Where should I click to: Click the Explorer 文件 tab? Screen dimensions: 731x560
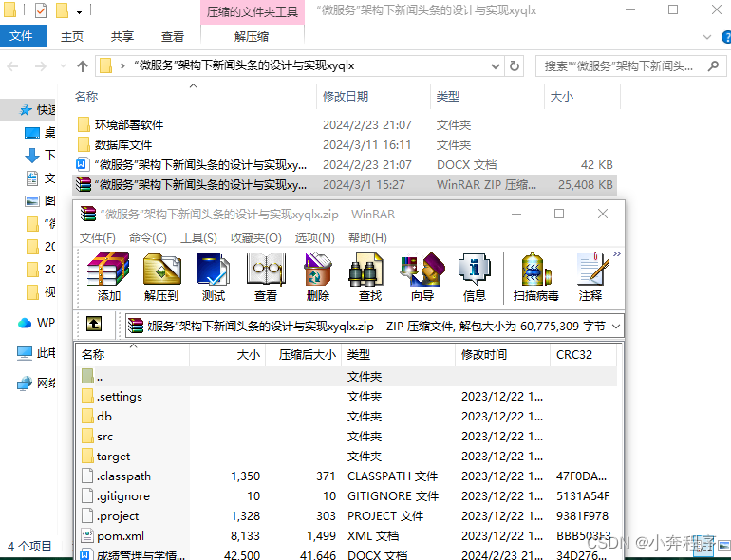(22, 36)
